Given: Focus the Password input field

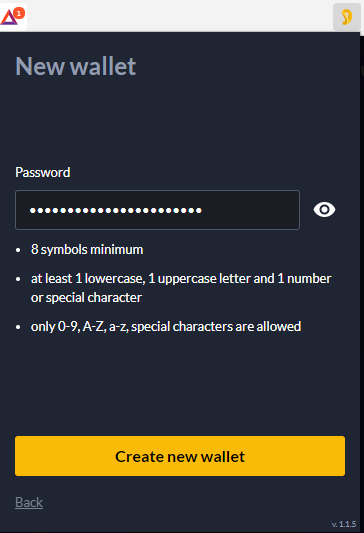Looking at the screenshot, I should 157,210.
